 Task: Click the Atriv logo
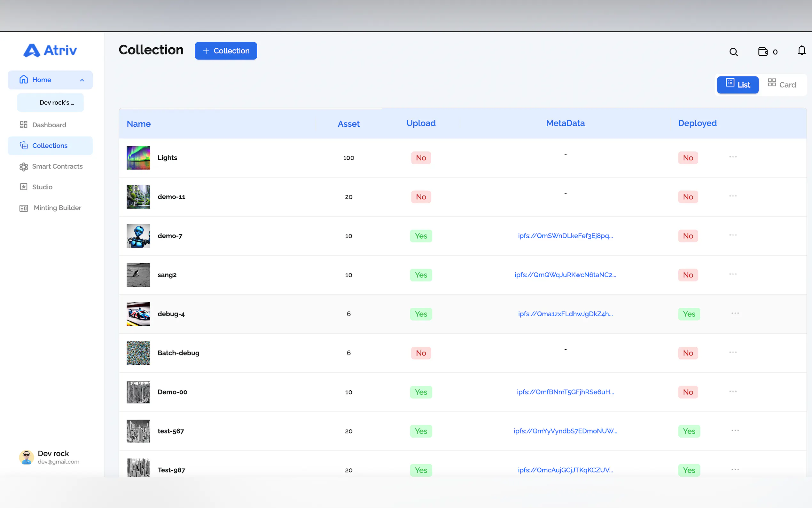click(50, 51)
